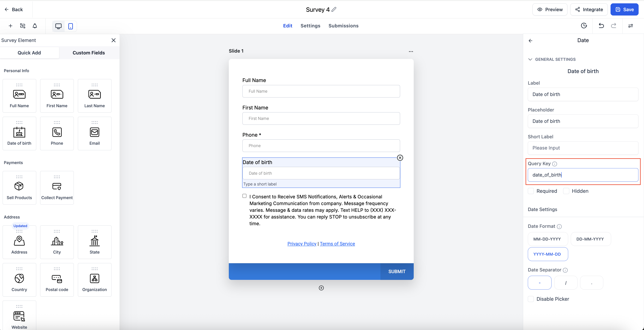
Task: Switch to mobile preview icon
Action: [70, 26]
